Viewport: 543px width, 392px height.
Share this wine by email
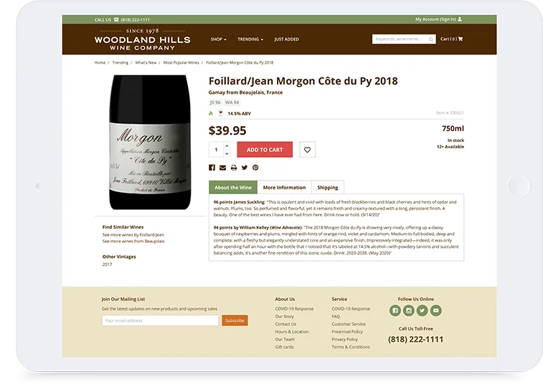click(223, 168)
